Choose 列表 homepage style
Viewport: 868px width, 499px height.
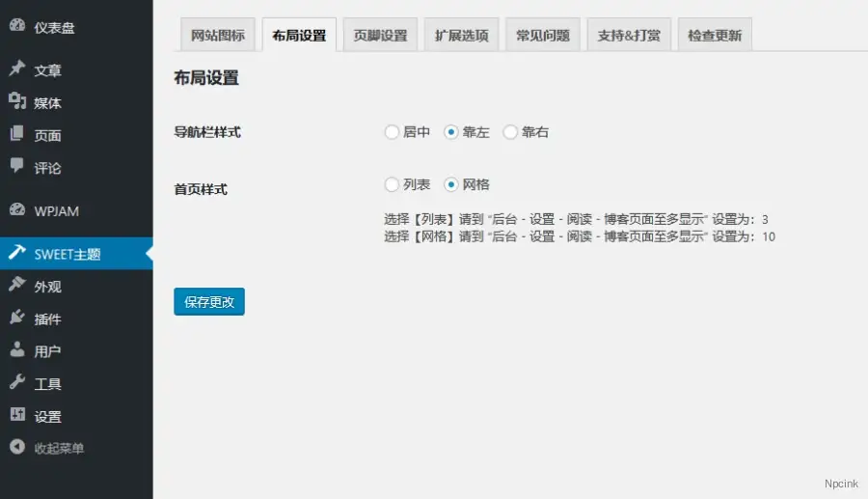tap(392, 184)
